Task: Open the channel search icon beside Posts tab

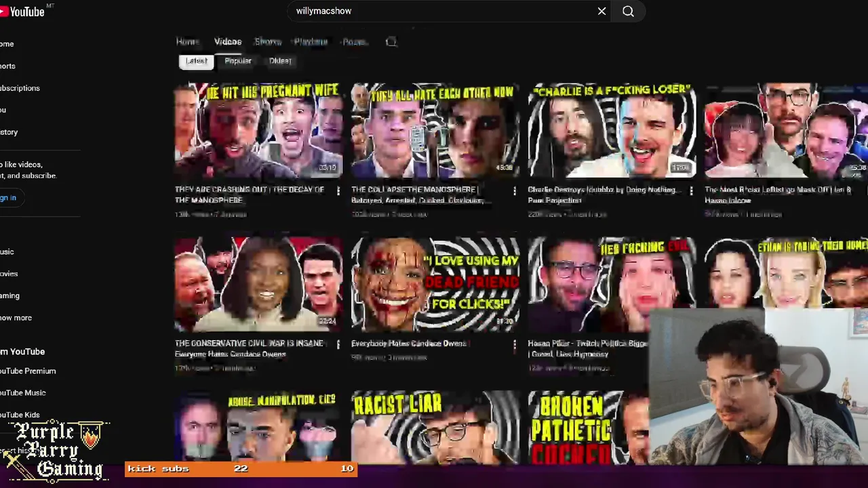Action: pyautogui.click(x=391, y=42)
